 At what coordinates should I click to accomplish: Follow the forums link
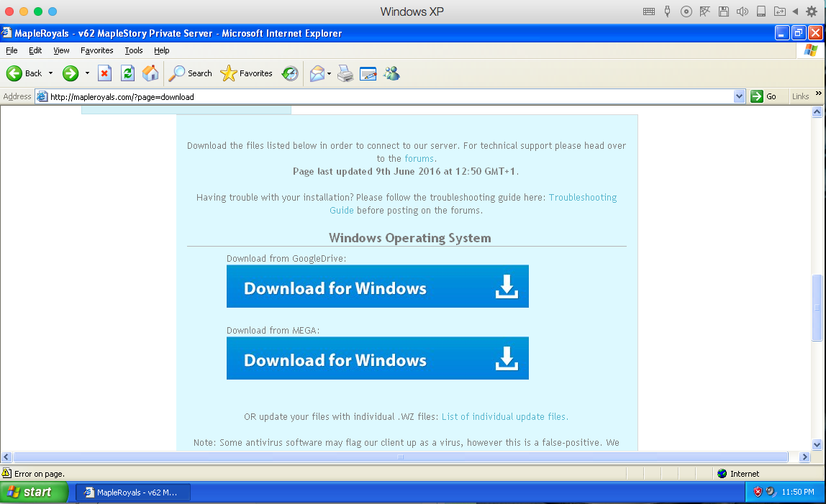click(x=419, y=158)
